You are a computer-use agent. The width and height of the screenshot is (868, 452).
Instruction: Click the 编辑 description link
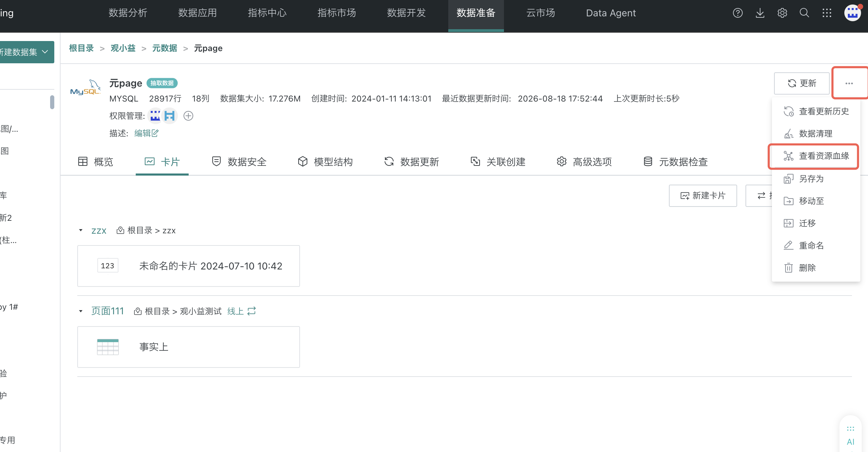click(x=146, y=133)
